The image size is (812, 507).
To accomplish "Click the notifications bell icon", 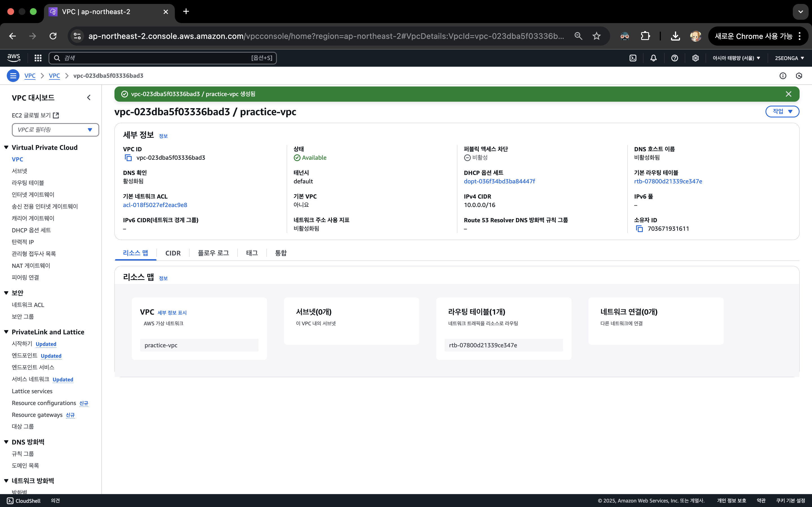I will coord(653,58).
